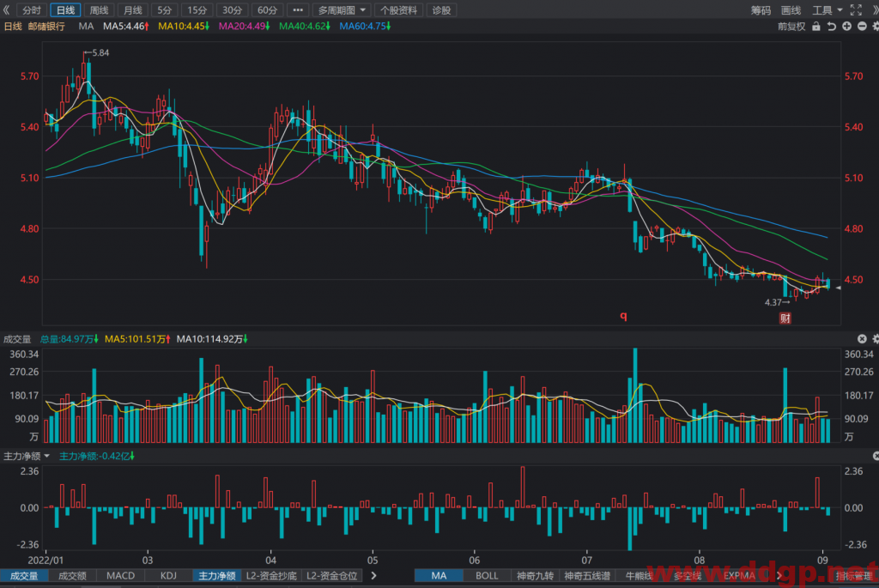Switch sub-chart to KDJ
This screenshot has width=879, height=588.
pyautogui.click(x=168, y=576)
